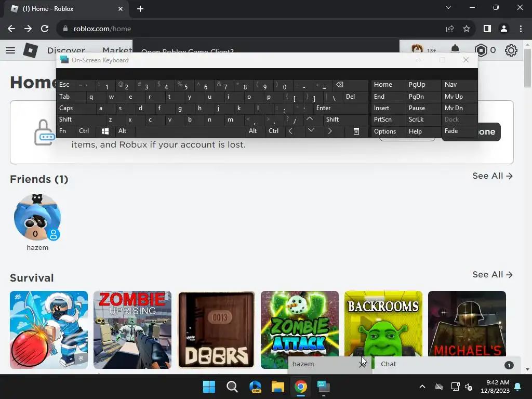This screenshot has height=399, width=532.
Task: Open Options on On-Screen Keyboard
Action: 388,131
